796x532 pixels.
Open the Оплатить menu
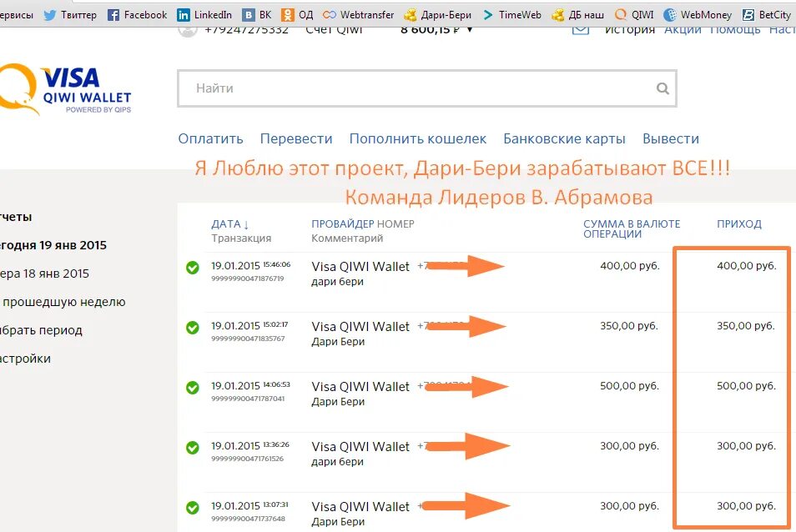pyautogui.click(x=210, y=138)
